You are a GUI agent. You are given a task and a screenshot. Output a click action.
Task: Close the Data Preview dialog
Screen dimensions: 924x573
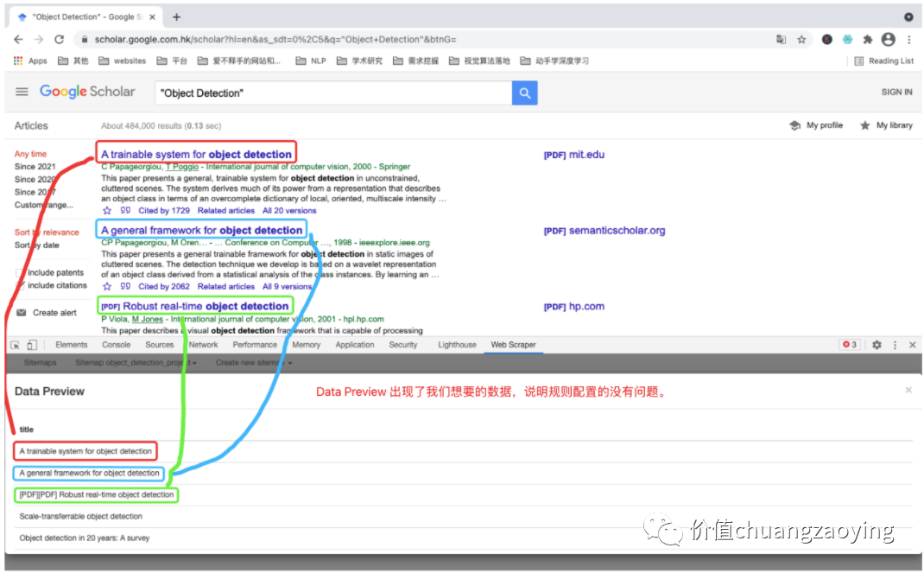point(908,391)
